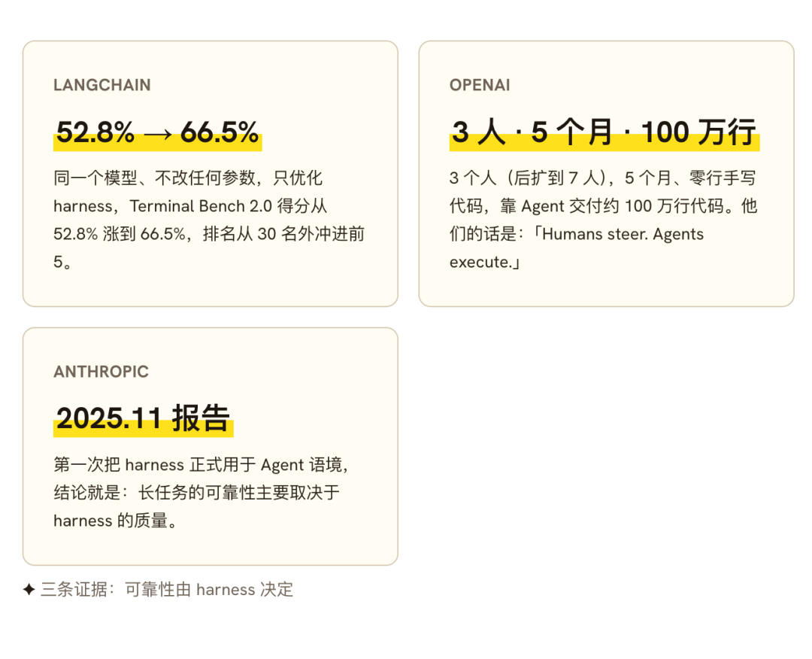The width and height of the screenshot is (812, 659).
Task: Click the 100 万行 text in OpenAI headline
Action: pos(698,132)
